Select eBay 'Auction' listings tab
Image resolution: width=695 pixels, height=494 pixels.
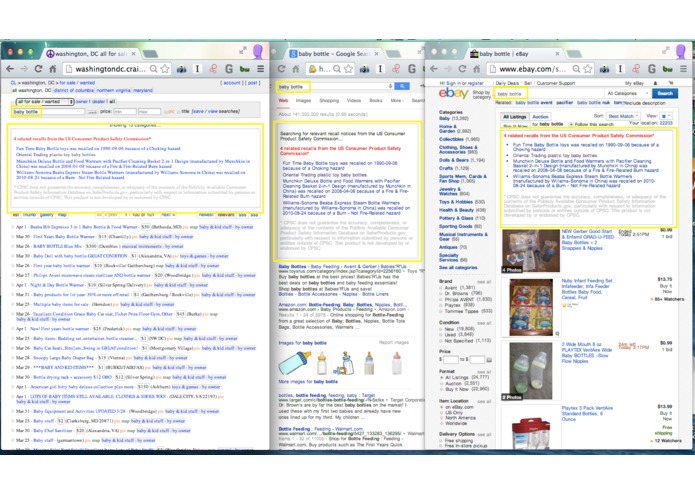click(x=540, y=117)
